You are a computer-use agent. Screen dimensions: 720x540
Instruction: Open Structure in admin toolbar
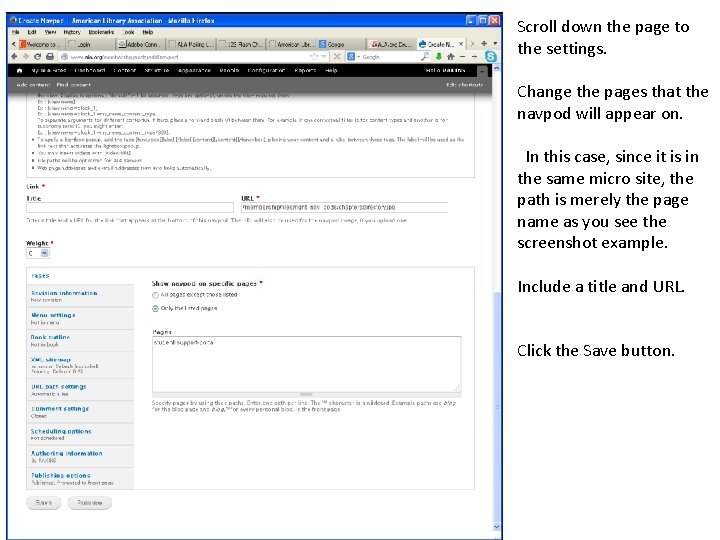[157, 70]
